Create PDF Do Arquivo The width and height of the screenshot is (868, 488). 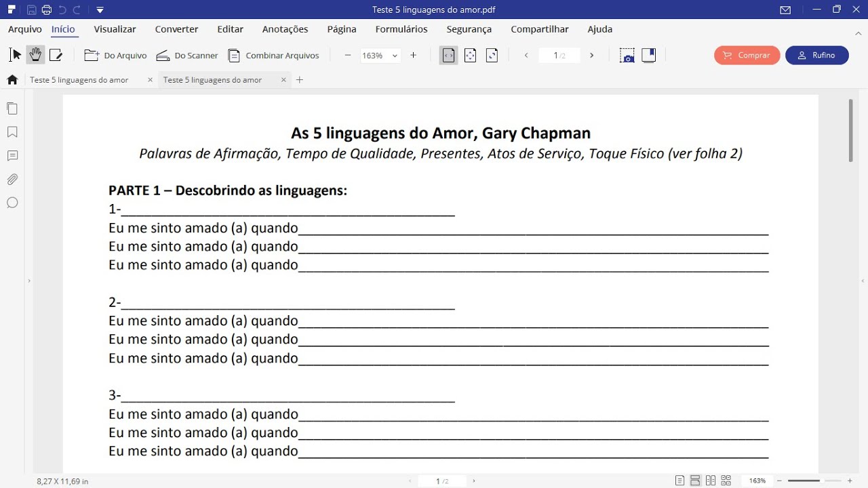coord(115,56)
